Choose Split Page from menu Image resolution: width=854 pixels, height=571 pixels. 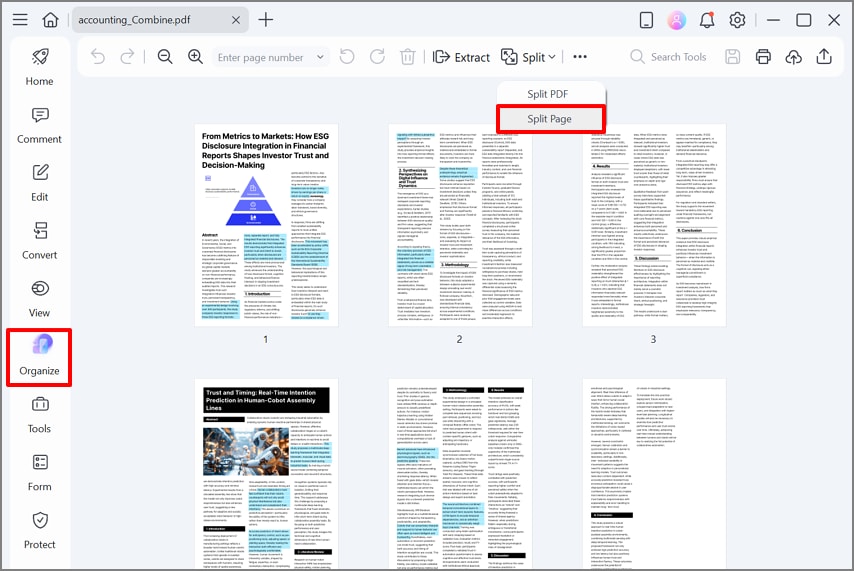(x=550, y=119)
